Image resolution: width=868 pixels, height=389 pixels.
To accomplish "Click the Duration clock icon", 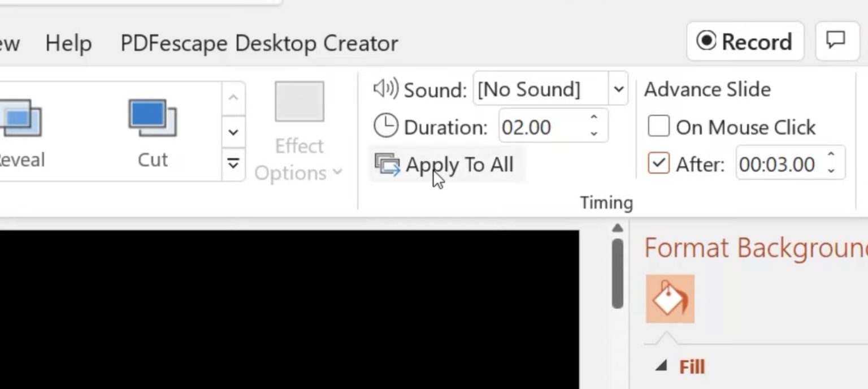I will click(386, 126).
